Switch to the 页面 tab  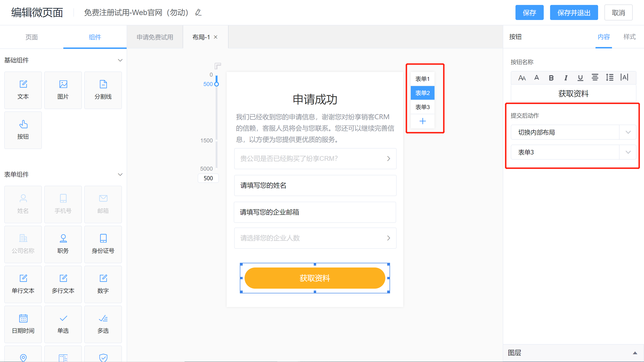(32, 37)
